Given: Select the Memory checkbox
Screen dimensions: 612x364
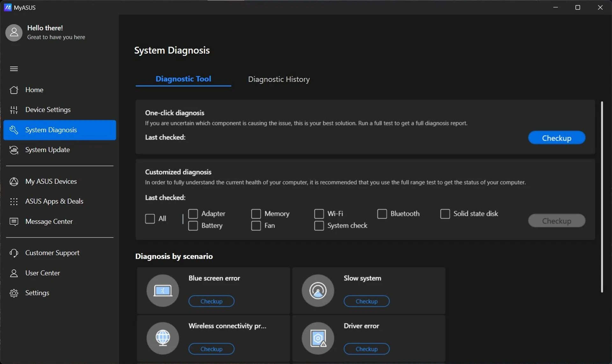Looking at the screenshot, I should [x=256, y=214].
